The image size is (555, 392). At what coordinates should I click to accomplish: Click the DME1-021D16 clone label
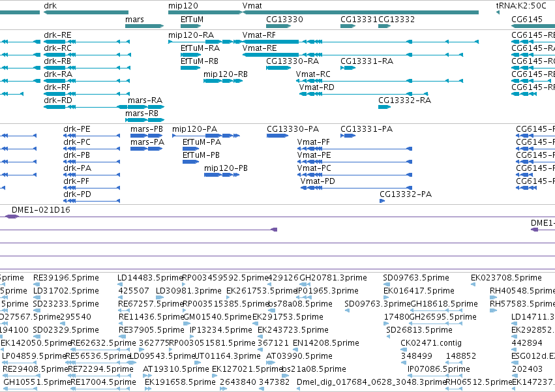40,209
